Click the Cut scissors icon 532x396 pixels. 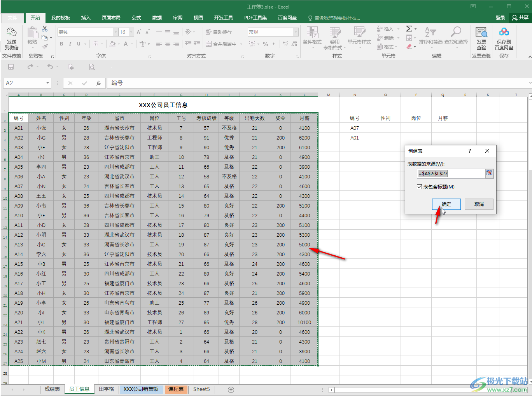pyautogui.click(x=45, y=29)
